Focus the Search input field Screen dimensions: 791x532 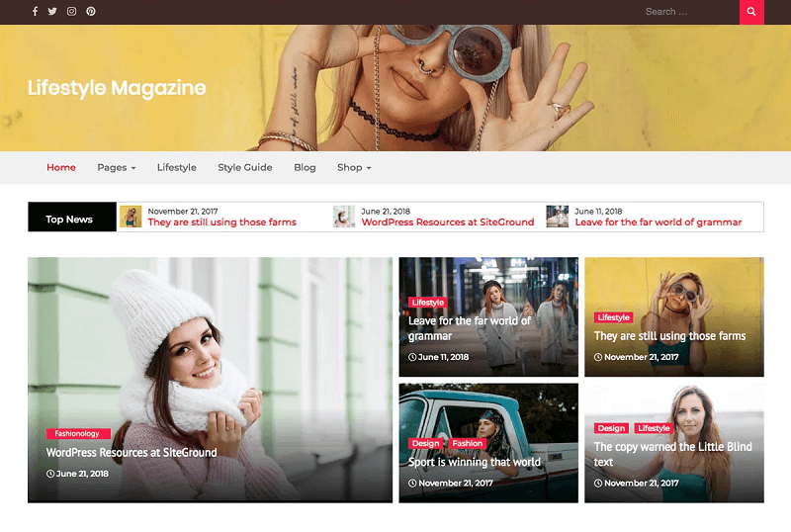(688, 12)
